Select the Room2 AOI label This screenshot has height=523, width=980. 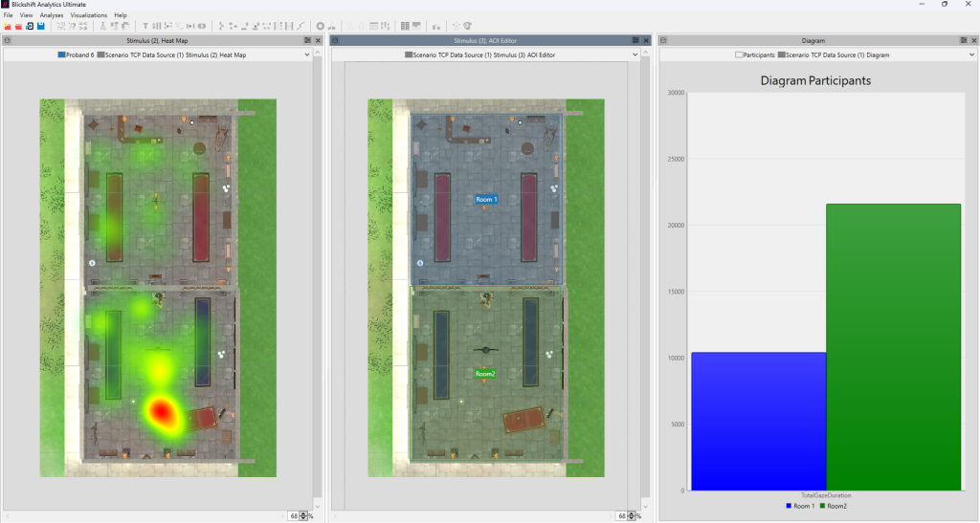[x=485, y=374]
